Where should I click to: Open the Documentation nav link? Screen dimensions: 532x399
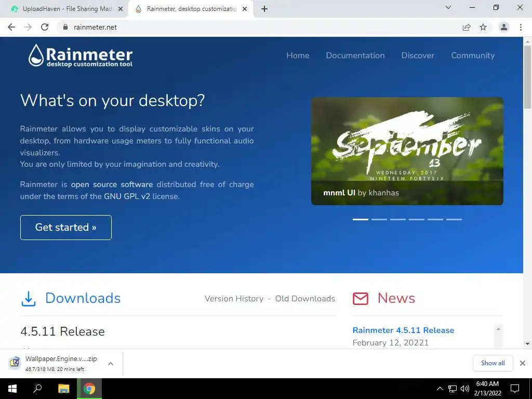355,55
